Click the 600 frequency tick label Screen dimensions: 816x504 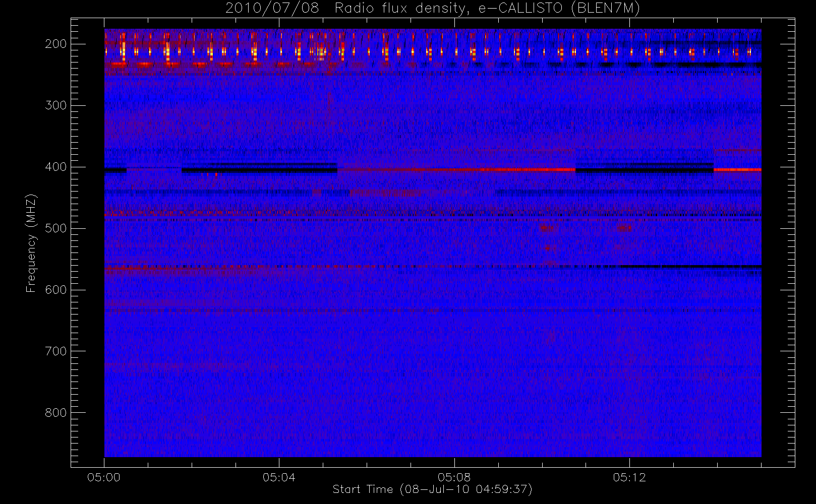pos(55,290)
